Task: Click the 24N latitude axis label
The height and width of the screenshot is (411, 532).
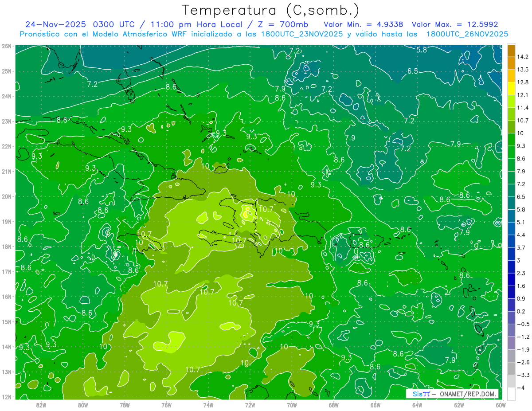Action: (6, 96)
